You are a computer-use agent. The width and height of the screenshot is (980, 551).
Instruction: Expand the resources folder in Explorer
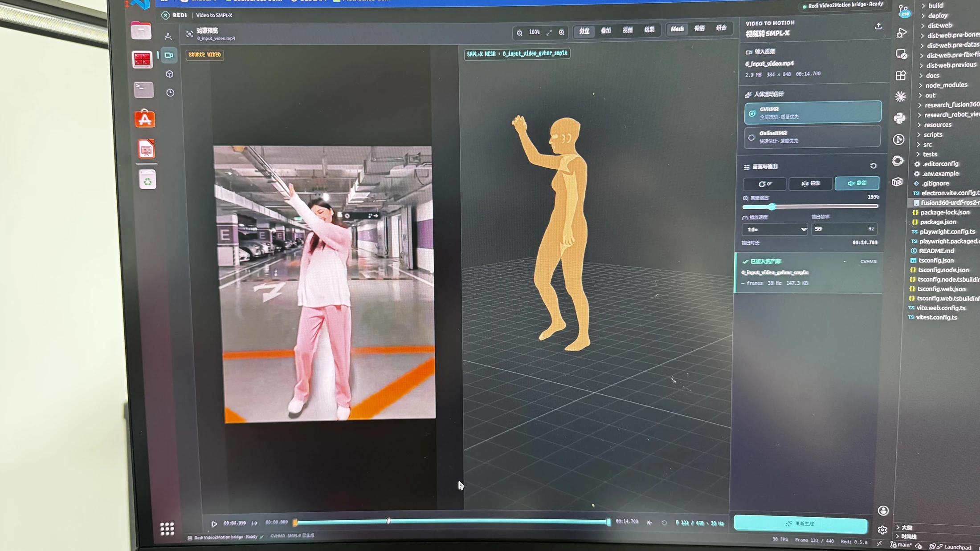pyautogui.click(x=937, y=125)
